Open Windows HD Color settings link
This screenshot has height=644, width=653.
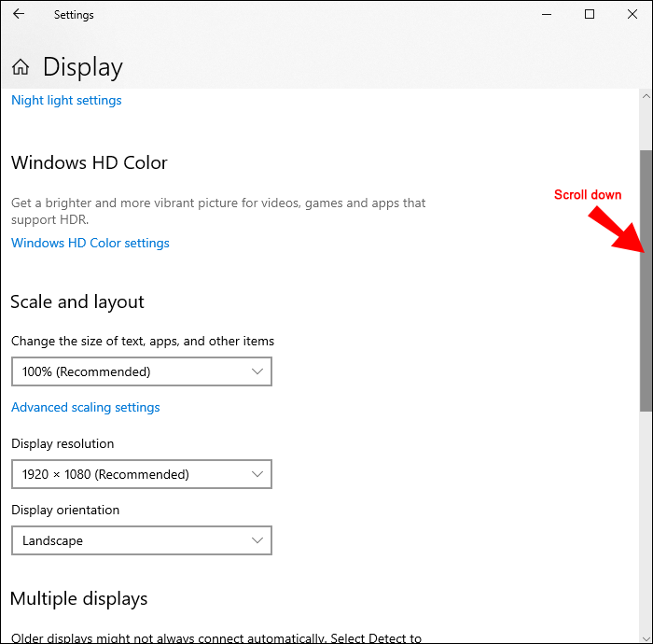point(90,243)
